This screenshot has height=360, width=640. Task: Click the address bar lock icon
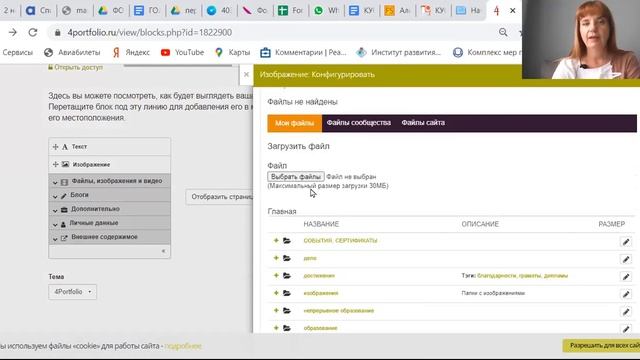click(x=58, y=33)
